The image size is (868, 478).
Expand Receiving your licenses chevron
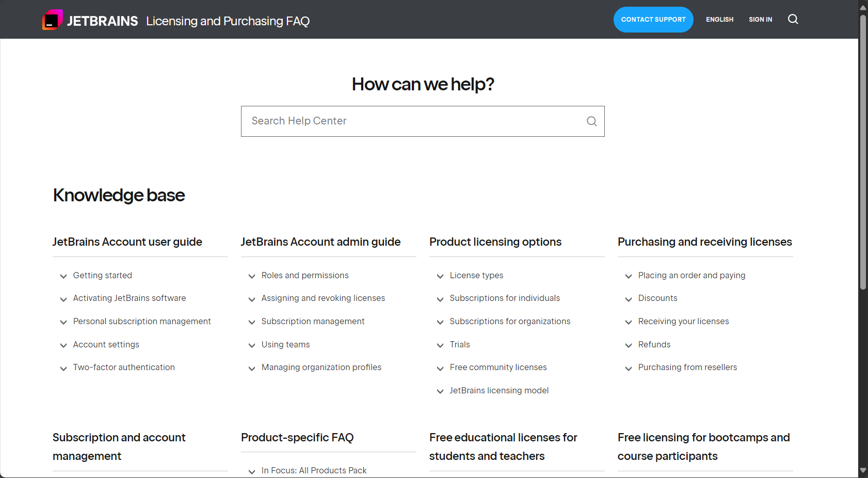629,322
